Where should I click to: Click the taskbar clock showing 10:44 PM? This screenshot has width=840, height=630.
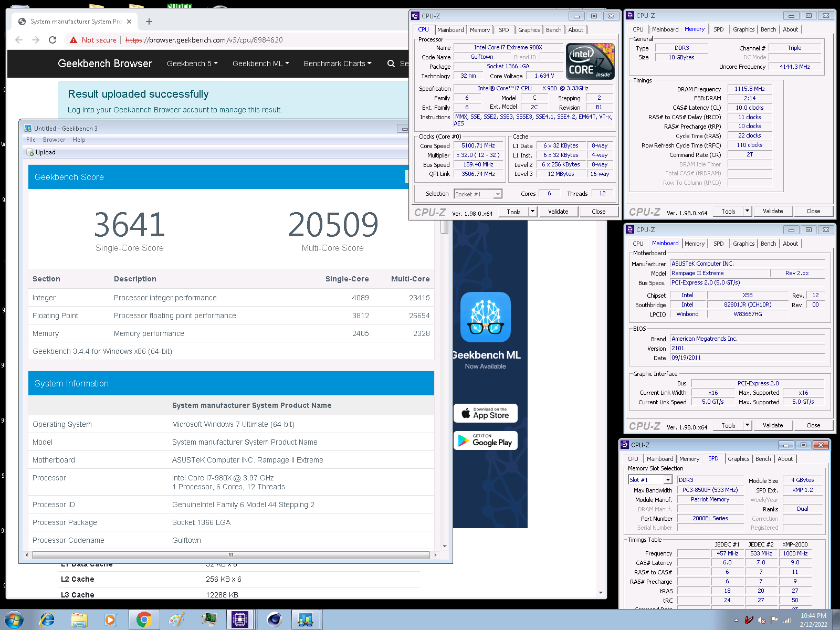click(813, 620)
